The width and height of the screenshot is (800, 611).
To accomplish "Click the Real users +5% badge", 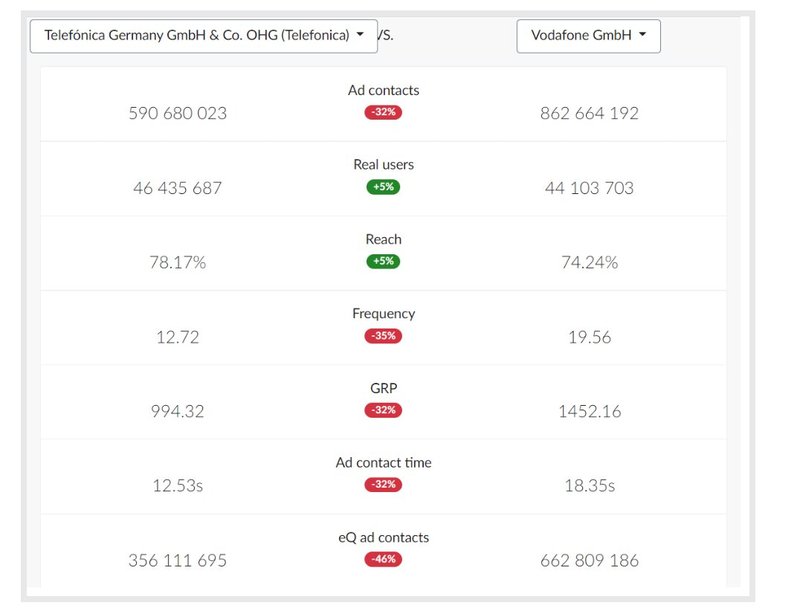I will [x=383, y=187].
